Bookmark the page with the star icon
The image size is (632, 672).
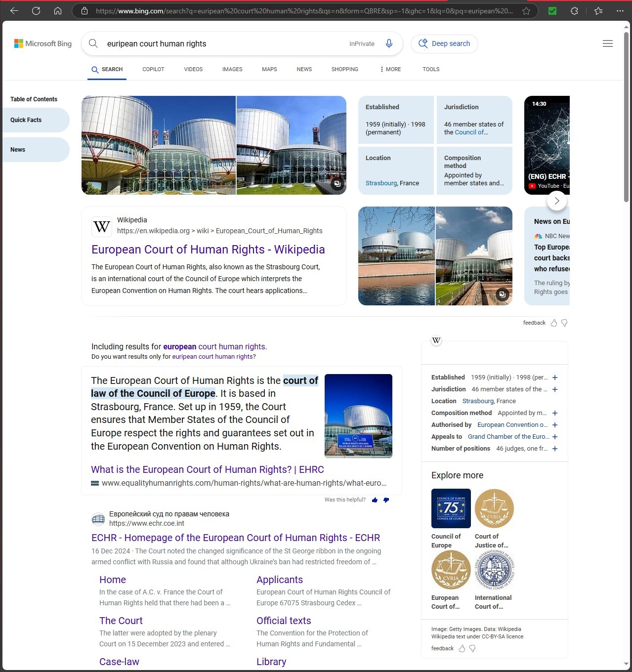pos(526,10)
